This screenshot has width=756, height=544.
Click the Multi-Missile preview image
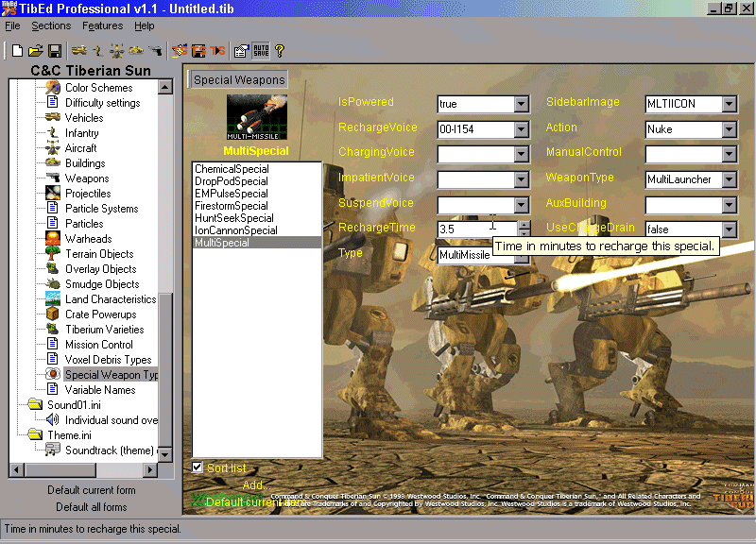coord(256,117)
